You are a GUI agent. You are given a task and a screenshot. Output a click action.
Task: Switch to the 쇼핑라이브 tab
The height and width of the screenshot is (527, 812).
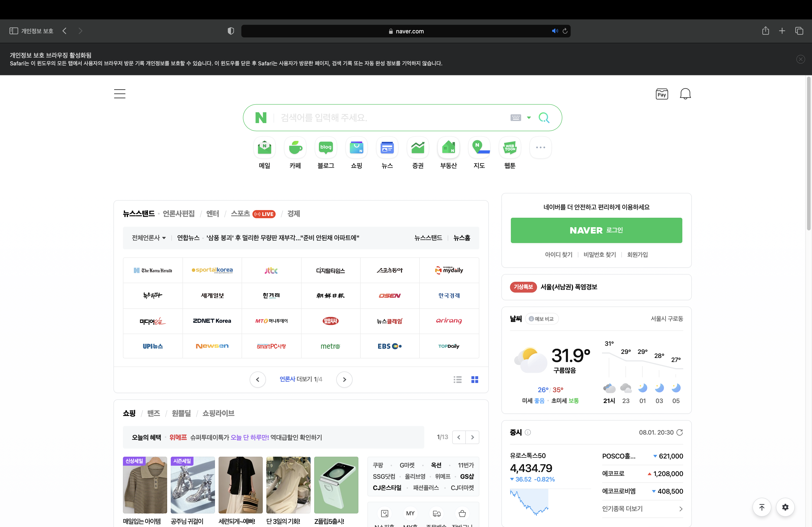click(x=218, y=413)
